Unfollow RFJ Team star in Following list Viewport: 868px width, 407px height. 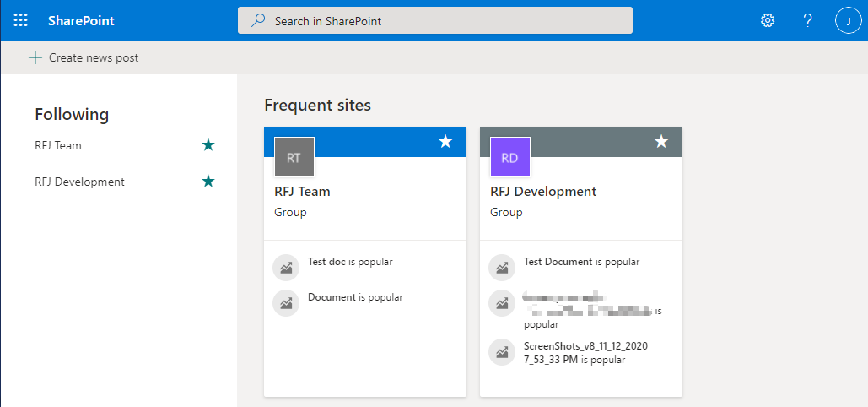(208, 145)
